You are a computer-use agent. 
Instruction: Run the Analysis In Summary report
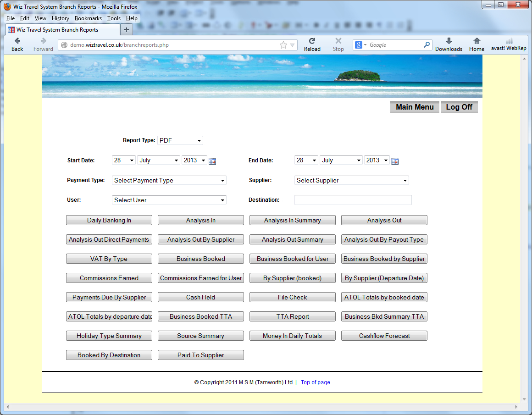[293, 220]
